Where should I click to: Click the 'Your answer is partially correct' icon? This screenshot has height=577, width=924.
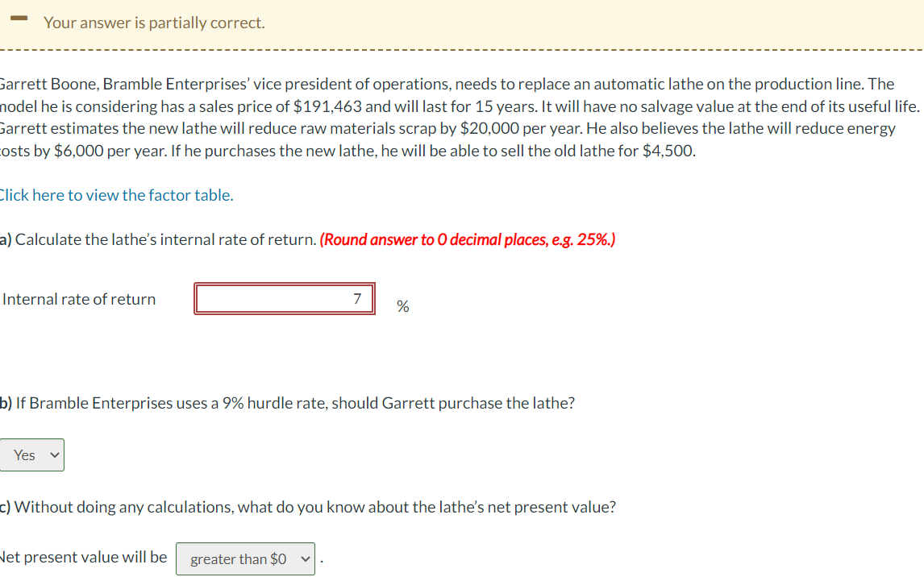point(18,17)
